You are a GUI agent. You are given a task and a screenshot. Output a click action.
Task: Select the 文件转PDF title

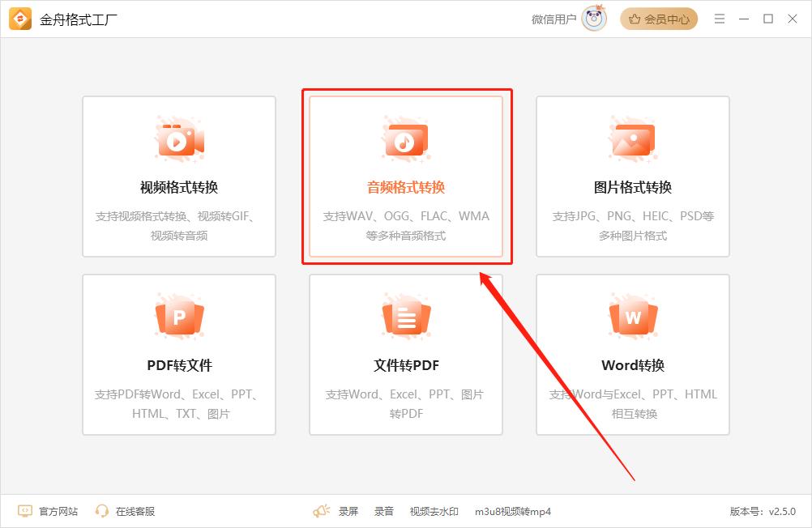pos(406,365)
